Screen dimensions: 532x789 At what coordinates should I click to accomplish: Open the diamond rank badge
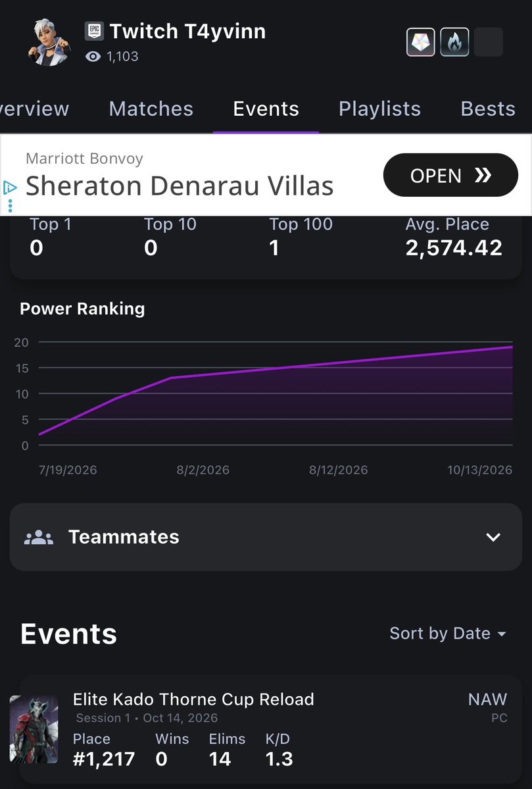[x=420, y=41]
